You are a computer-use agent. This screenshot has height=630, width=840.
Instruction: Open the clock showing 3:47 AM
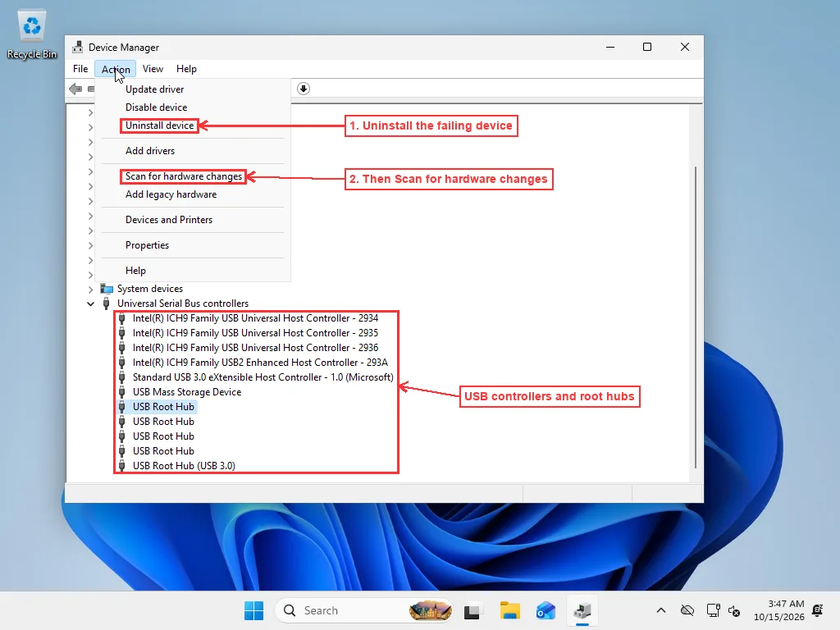pos(779,610)
